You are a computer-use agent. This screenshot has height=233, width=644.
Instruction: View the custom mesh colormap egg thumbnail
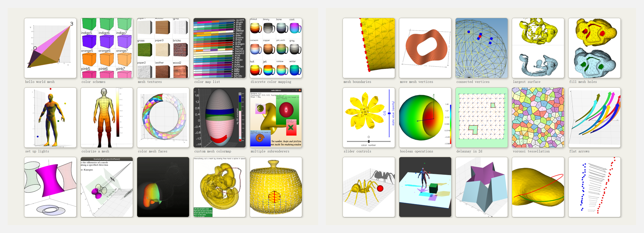click(x=219, y=118)
